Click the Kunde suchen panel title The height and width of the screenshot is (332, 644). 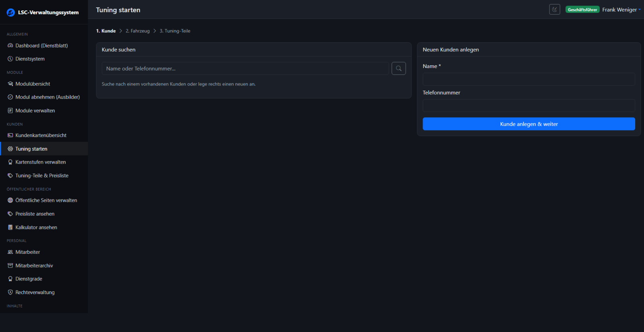click(119, 50)
